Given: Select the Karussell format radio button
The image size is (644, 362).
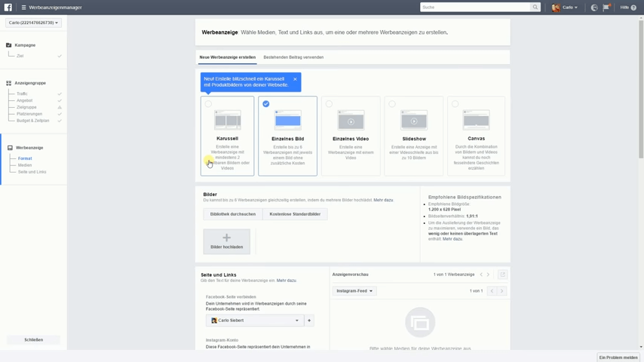Looking at the screenshot, I should coord(208,104).
